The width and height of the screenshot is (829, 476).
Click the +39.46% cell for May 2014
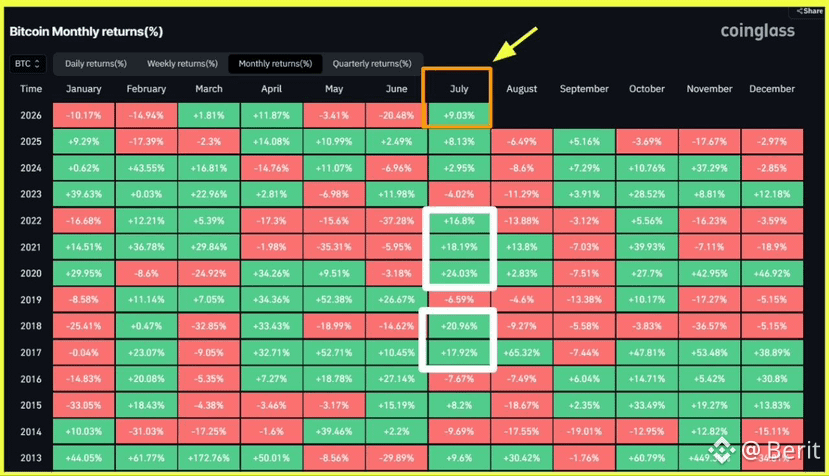click(334, 432)
